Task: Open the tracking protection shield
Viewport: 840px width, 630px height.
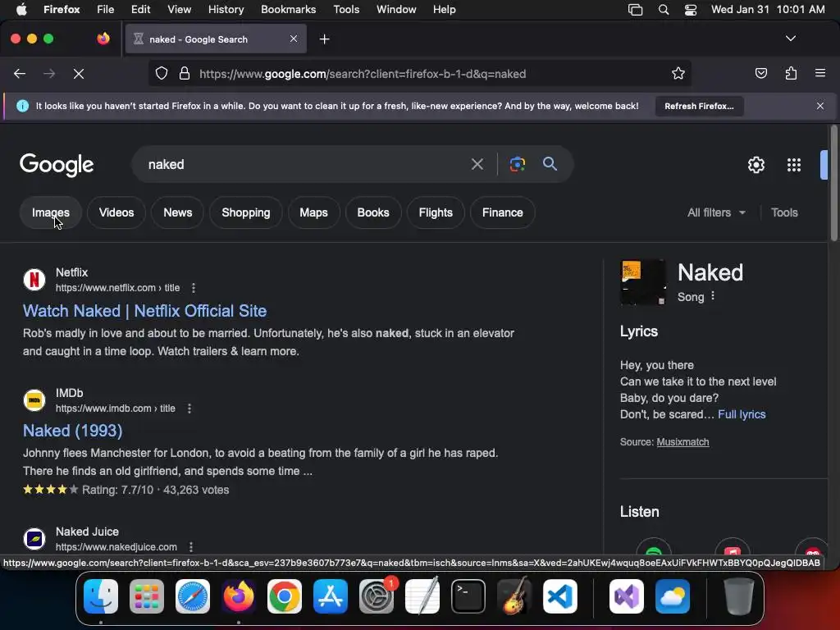Action: 162,73
